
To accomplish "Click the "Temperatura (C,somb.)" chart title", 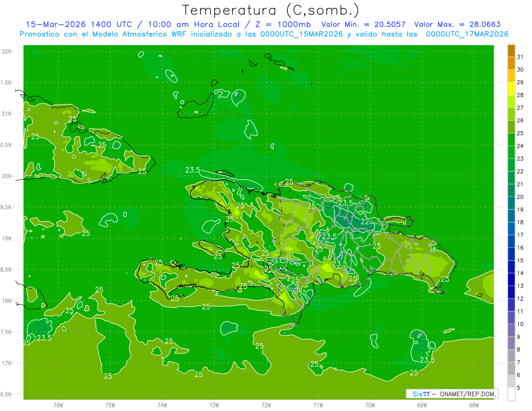I will (x=270, y=10).
